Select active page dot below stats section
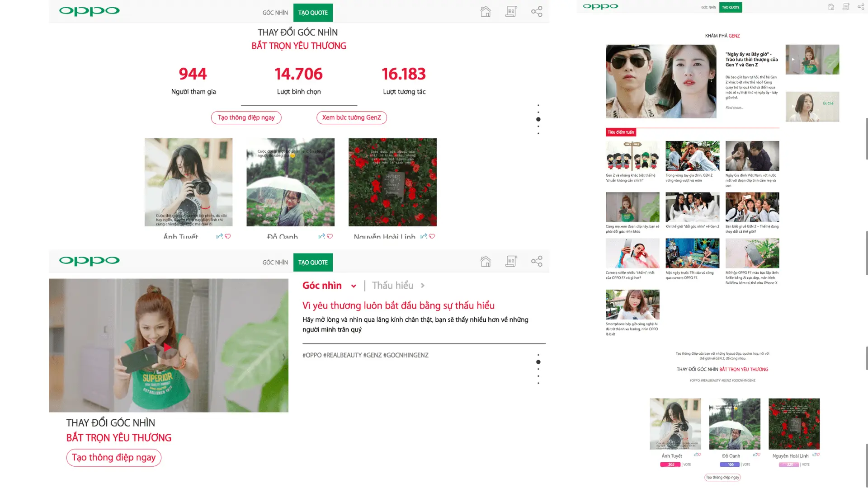Screen dimensions: 868x488 tap(538, 119)
